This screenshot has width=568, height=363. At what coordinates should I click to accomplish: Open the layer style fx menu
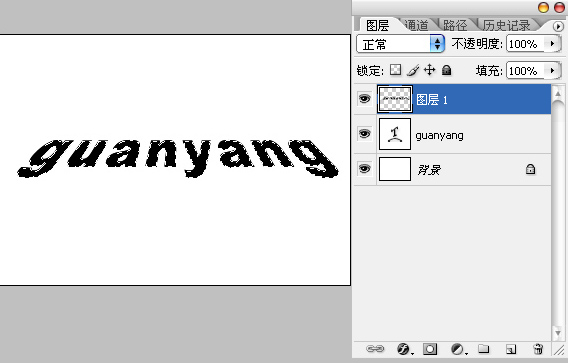point(404,349)
